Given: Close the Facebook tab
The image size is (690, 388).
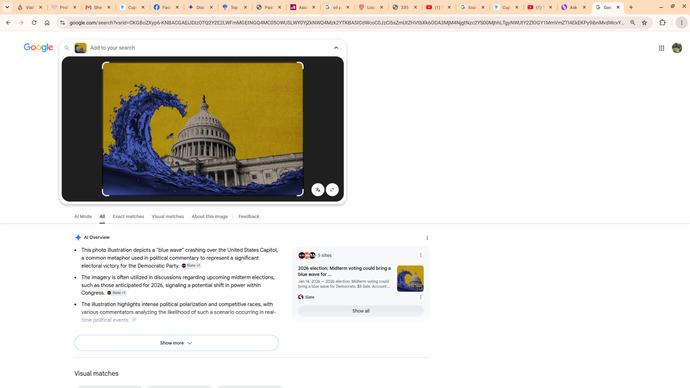Looking at the screenshot, I should (177, 7).
